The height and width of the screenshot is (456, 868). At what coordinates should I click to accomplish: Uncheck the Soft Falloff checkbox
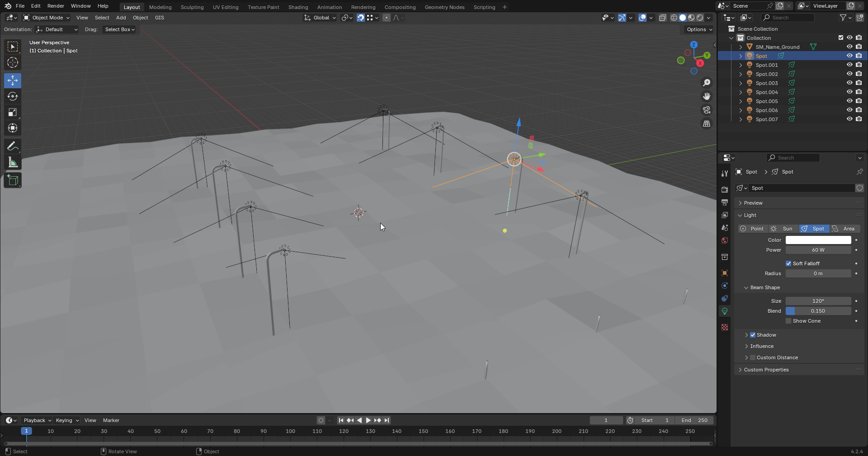point(788,263)
